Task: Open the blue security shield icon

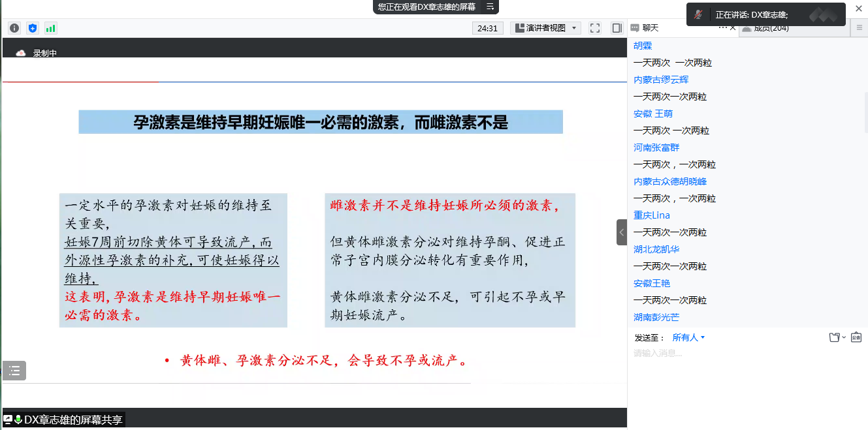Action: coord(32,28)
